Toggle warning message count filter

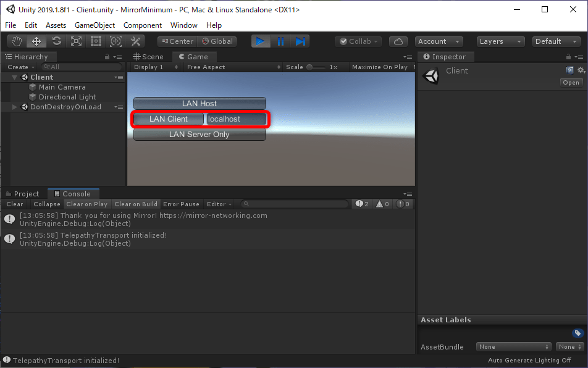(383, 204)
